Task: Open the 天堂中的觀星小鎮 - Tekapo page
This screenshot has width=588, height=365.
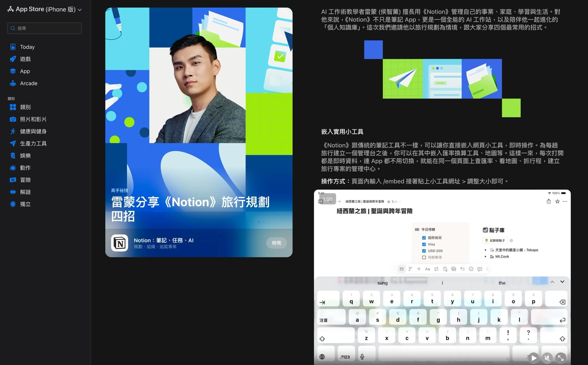Action: coord(516,250)
